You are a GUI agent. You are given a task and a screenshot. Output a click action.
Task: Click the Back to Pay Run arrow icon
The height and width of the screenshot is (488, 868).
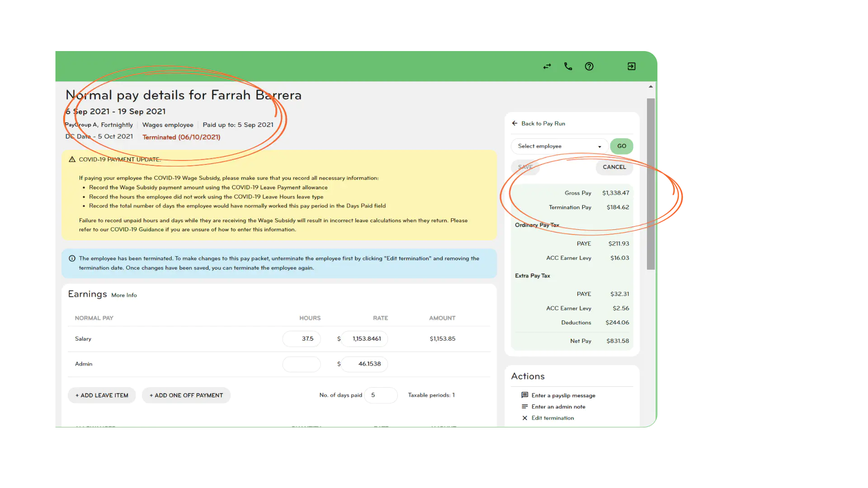(x=514, y=123)
